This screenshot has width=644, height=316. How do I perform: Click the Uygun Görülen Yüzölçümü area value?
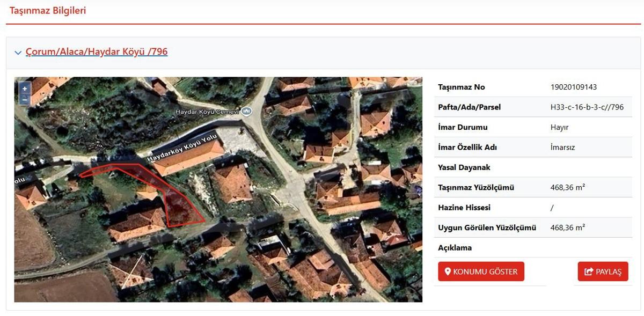567,227
